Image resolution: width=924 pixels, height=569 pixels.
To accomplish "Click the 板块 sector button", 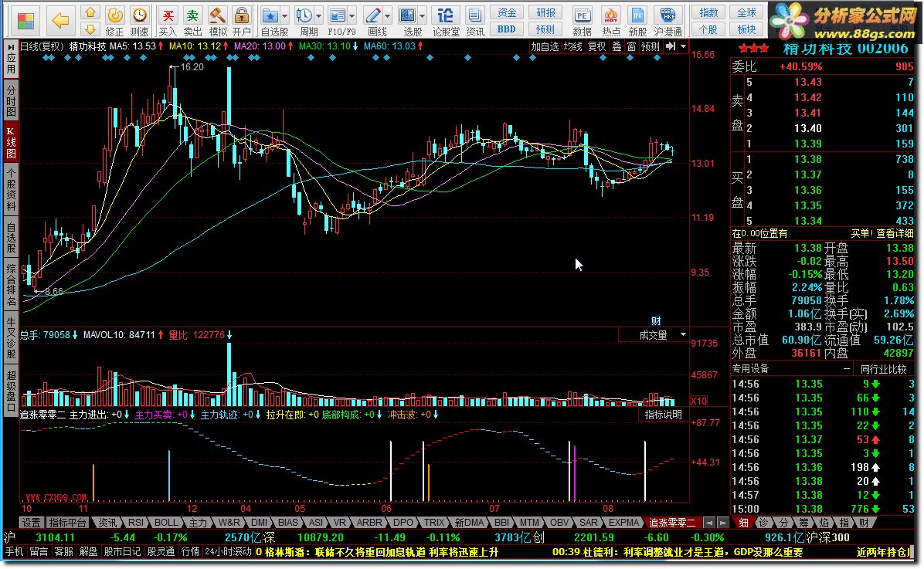I will [746, 29].
